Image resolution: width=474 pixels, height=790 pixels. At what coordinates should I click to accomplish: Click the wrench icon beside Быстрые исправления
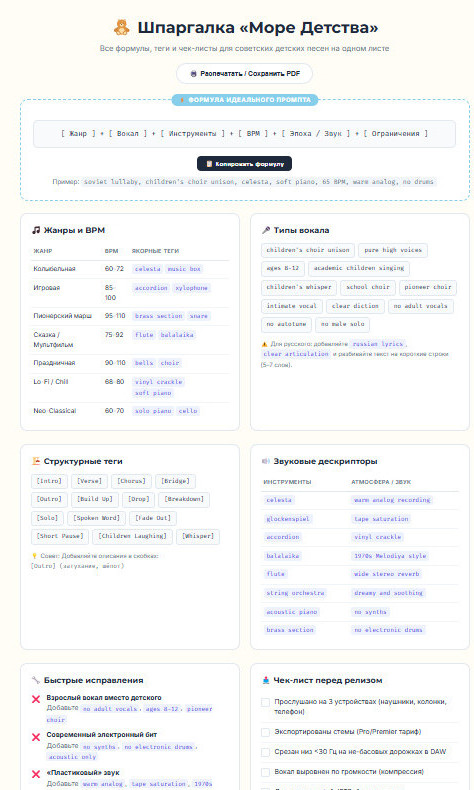pos(36,680)
